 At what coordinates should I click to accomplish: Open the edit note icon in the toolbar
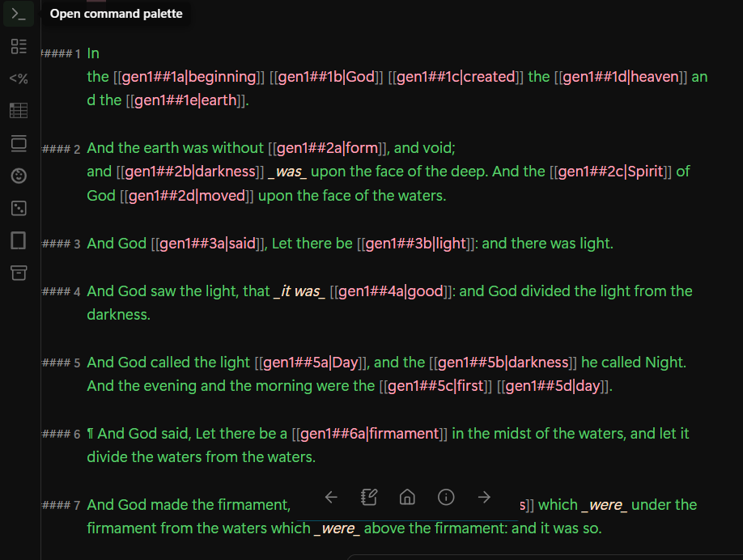point(369,497)
